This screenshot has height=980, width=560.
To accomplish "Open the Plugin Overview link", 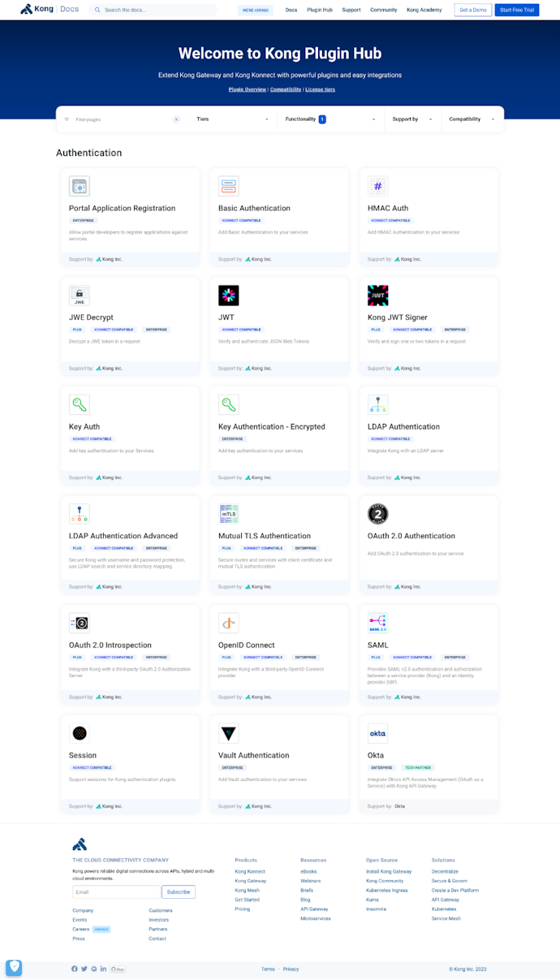I will [x=247, y=89].
